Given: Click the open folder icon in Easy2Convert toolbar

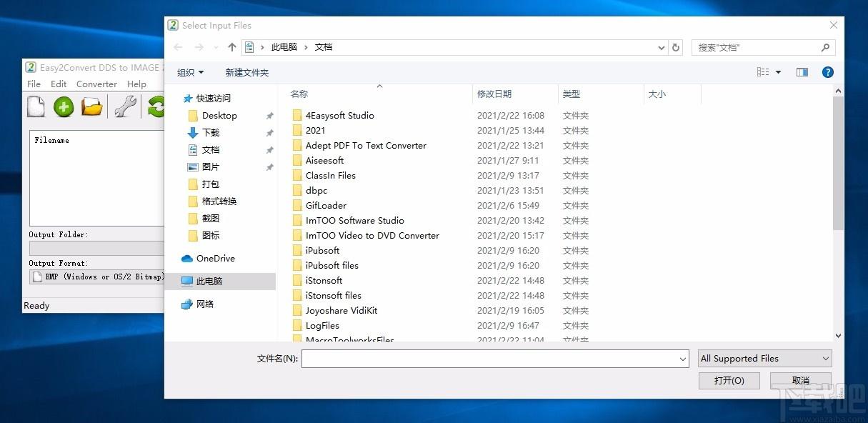Looking at the screenshot, I should (92, 107).
